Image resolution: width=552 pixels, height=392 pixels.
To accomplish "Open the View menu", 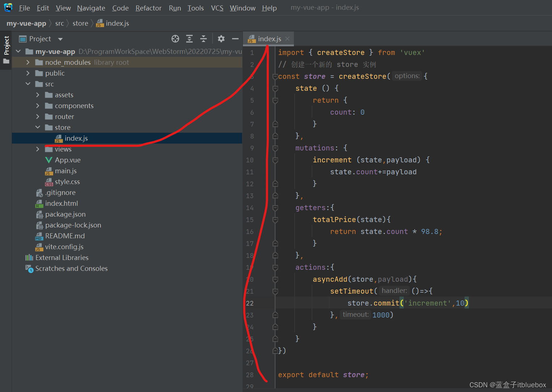I will 63,8.
